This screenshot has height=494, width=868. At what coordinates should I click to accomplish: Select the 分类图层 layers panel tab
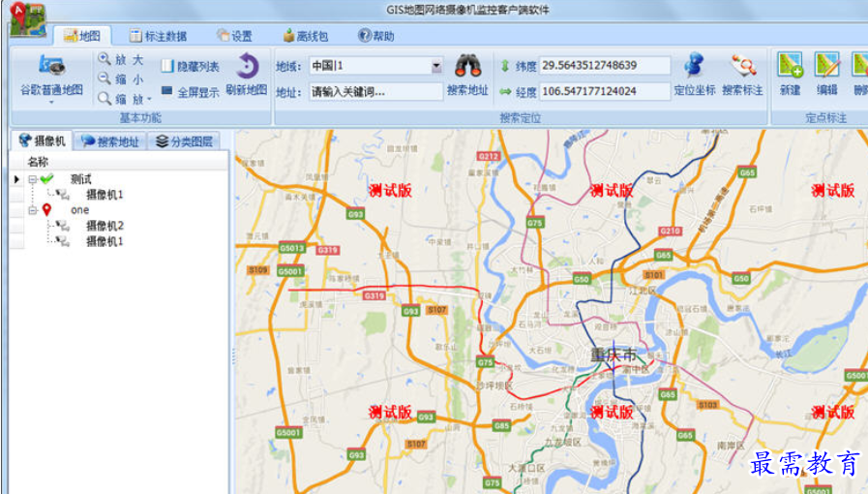(185, 141)
